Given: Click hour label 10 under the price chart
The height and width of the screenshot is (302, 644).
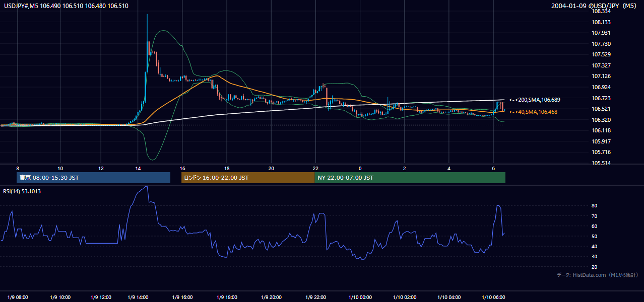Looking at the screenshot, I should tap(60, 168).
